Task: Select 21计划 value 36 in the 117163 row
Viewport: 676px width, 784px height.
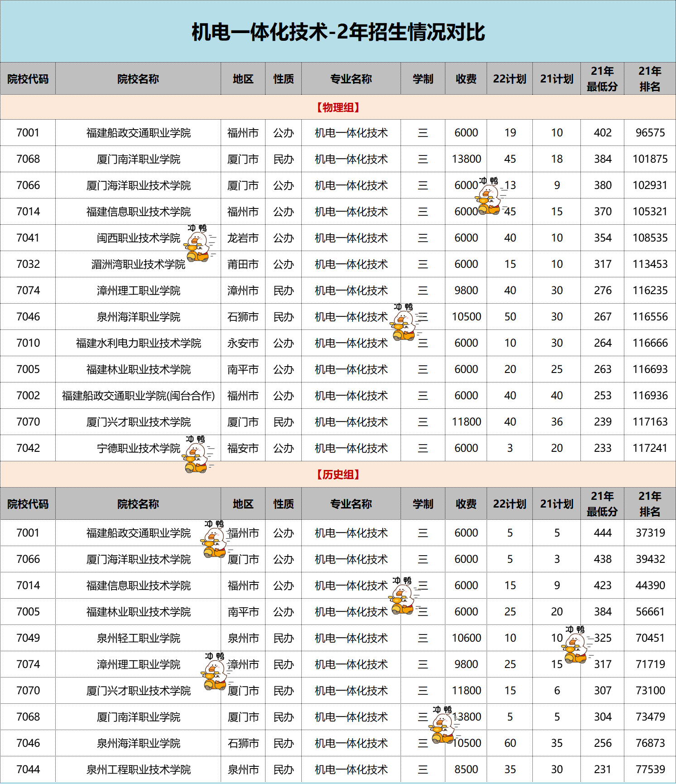Action: pos(557,422)
